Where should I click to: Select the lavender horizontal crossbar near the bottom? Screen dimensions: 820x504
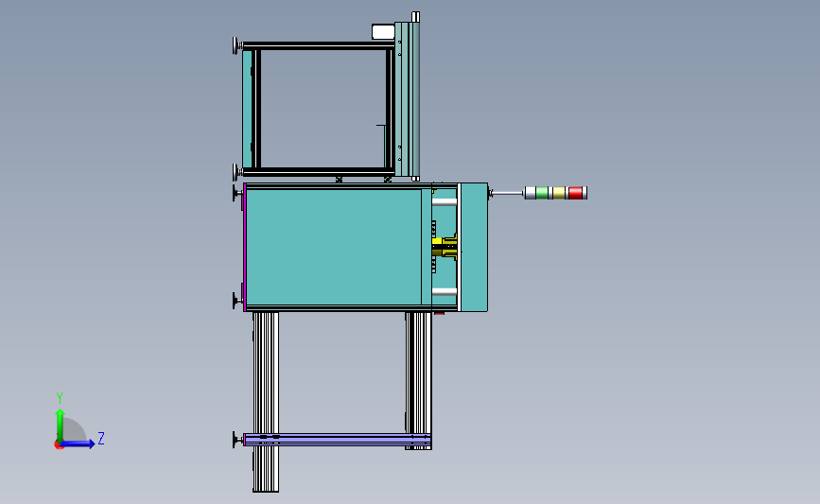point(338,440)
